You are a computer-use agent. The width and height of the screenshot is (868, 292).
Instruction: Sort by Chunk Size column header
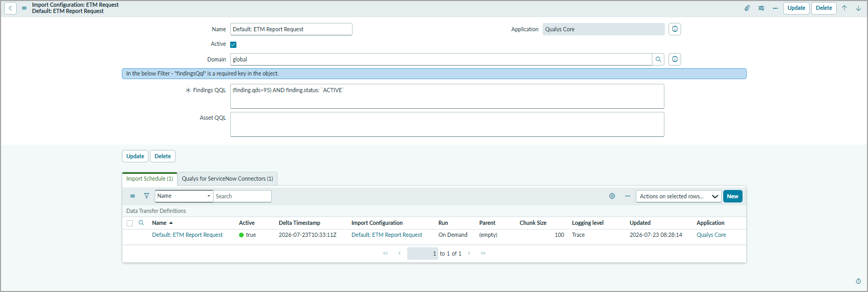pyautogui.click(x=533, y=223)
